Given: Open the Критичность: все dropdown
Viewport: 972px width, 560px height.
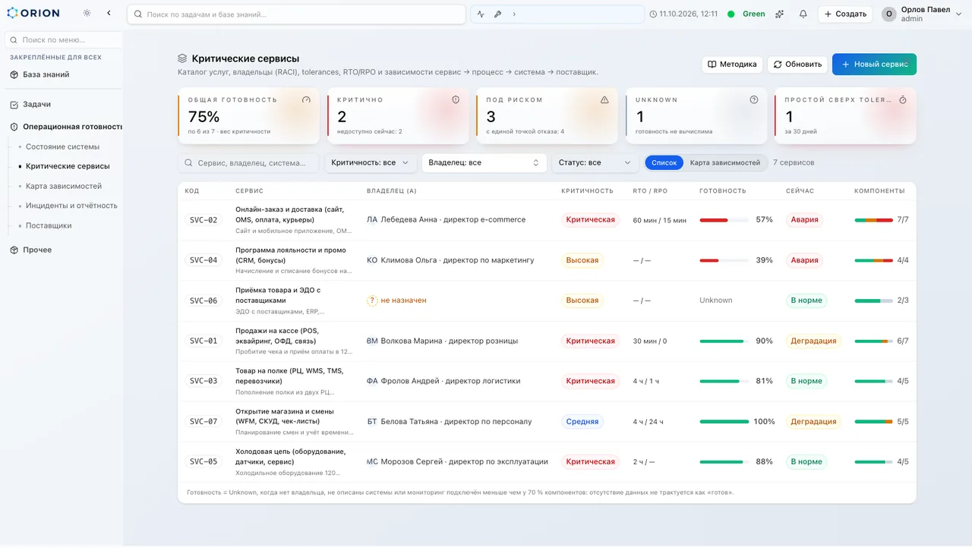Looking at the screenshot, I should click(x=371, y=162).
